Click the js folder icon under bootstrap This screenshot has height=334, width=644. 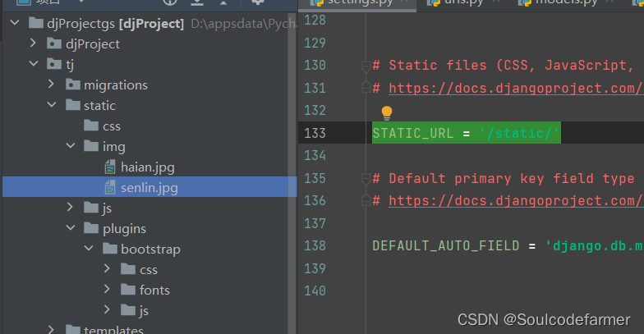click(128, 310)
